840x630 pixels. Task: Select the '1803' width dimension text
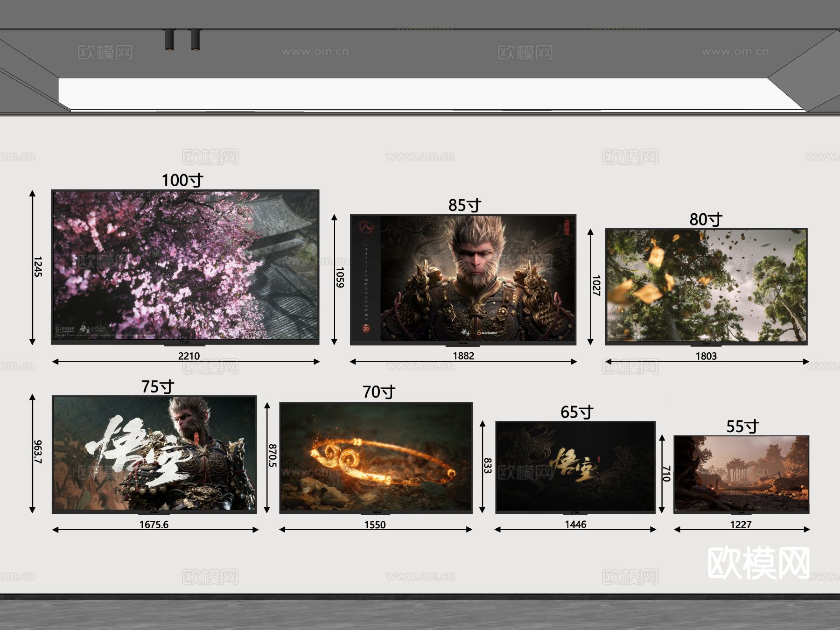pyautogui.click(x=706, y=357)
